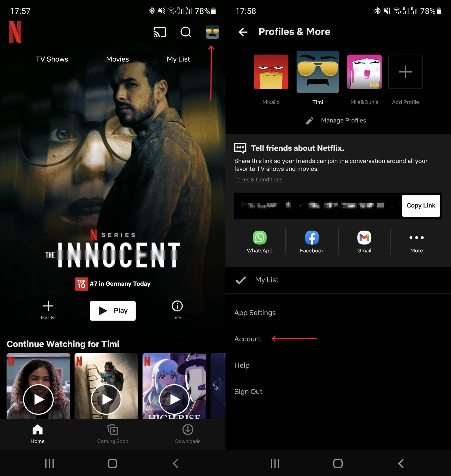The height and width of the screenshot is (476, 451).
Task: Open the Cast to TV icon
Action: tap(160, 32)
